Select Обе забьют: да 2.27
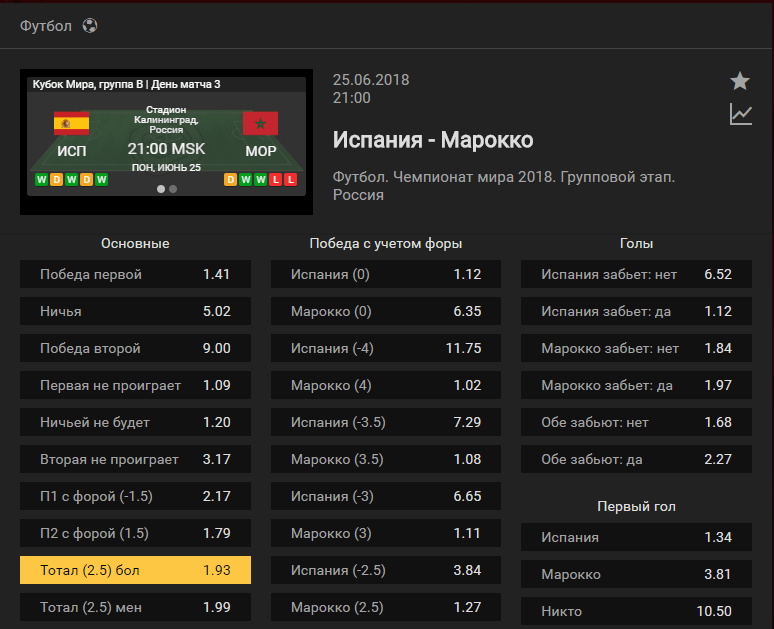 [636, 459]
